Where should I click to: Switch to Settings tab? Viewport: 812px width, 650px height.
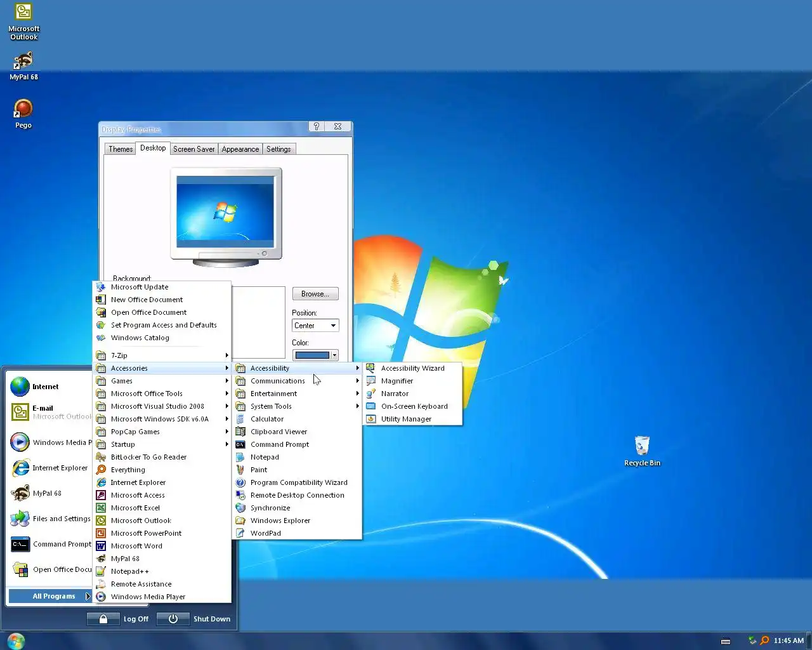pyautogui.click(x=278, y=149)
